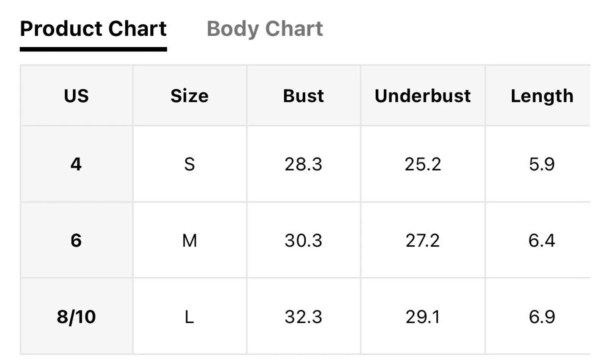Click the Underbust column header
The width and height of the screenshot is (606, 364).
423,96
